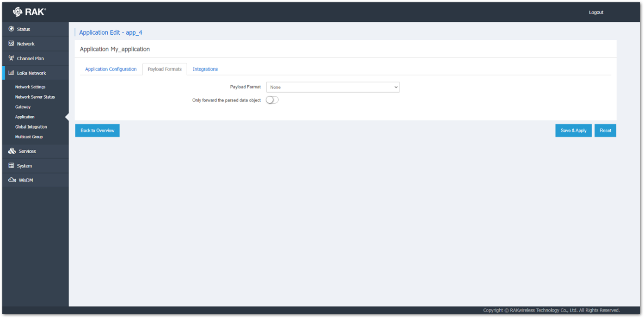Click the System sidebar icon

pos(11,165)
